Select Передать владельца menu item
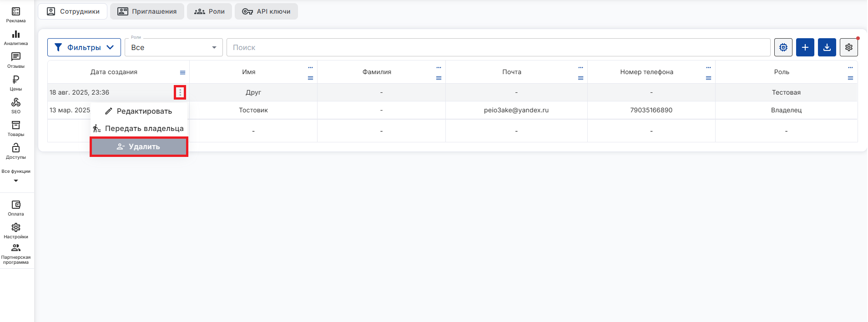868x322 pixels. click(139, 129)
